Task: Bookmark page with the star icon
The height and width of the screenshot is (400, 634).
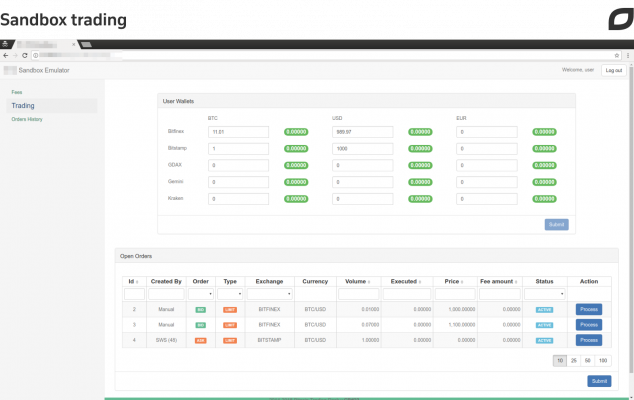Action: pyautogui.click(x=617, y=55)
